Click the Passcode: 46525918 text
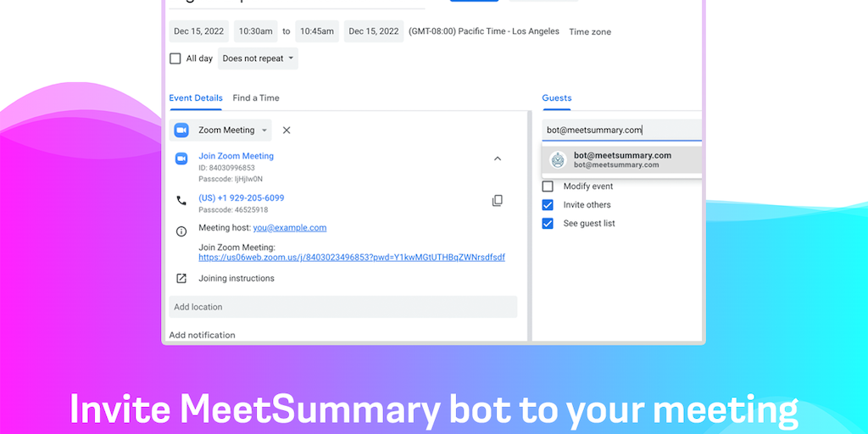Screen dimensions: 868x434 [234, 210]
